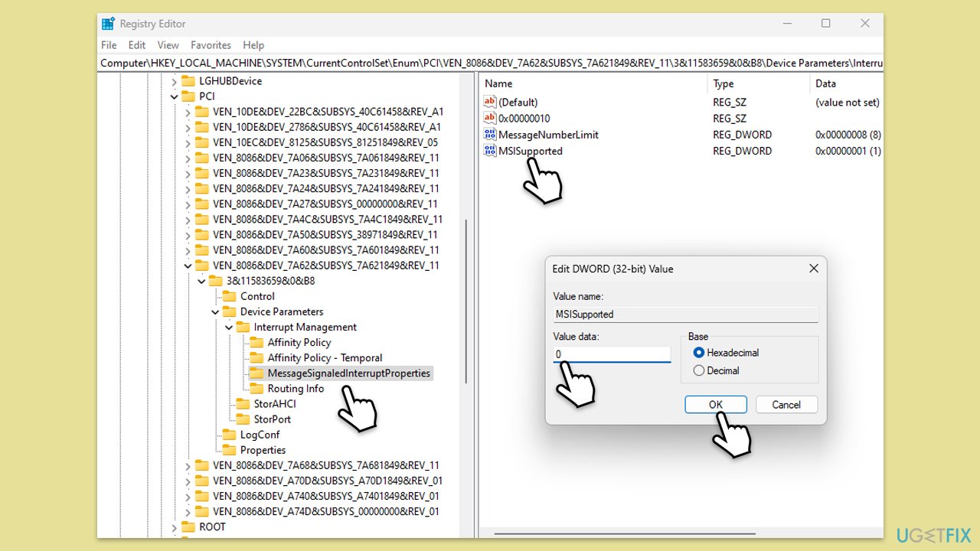Select the LGHUBDevice folder icon
This screenshot has width=980, height=551.
[188, 81]
